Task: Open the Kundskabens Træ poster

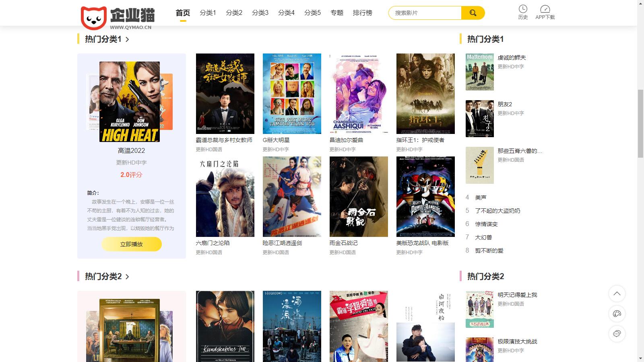Action: [x=225, y=326]
